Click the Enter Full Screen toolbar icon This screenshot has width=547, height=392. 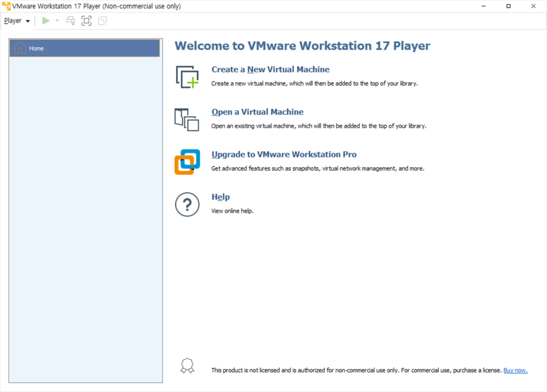click(86, 21)
